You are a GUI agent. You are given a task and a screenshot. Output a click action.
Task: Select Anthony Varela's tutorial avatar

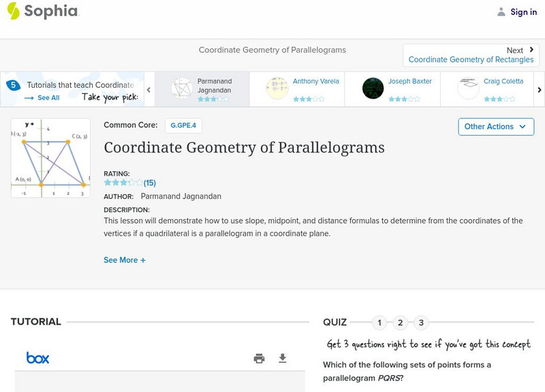(x=277, y=88)
